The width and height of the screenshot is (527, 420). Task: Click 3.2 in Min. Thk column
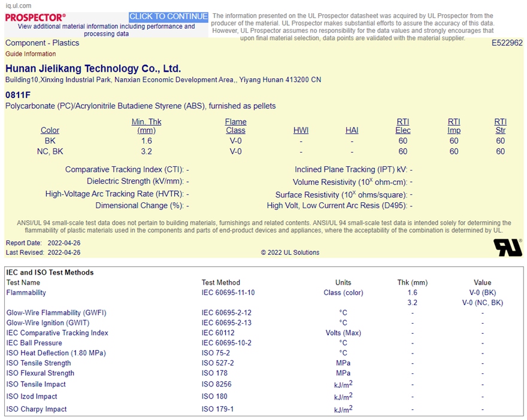tap(147, 152)
